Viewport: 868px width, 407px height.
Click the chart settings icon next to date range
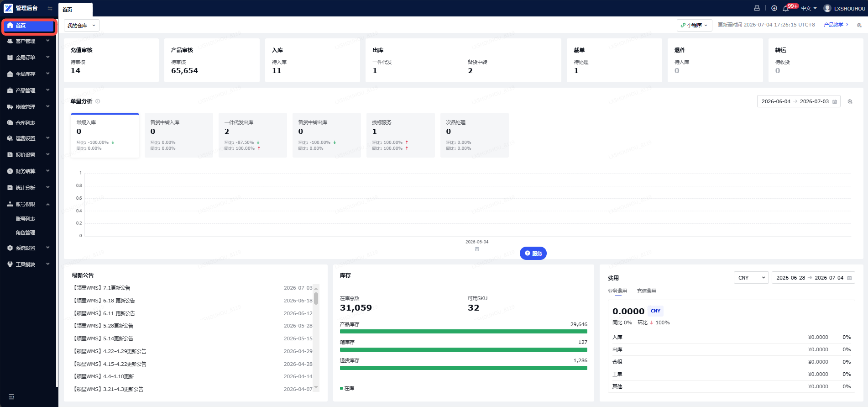[x=850, y=101]
